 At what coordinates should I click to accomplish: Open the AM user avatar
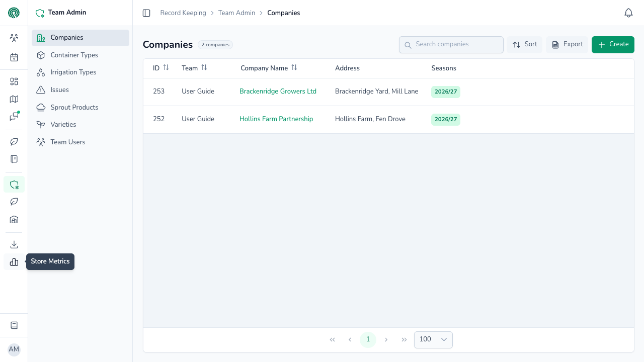14,349
